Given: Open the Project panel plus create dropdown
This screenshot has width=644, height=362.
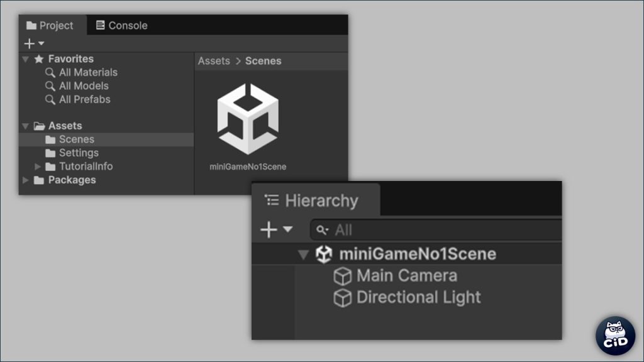Looking at the screenshot, I should 33,44.
